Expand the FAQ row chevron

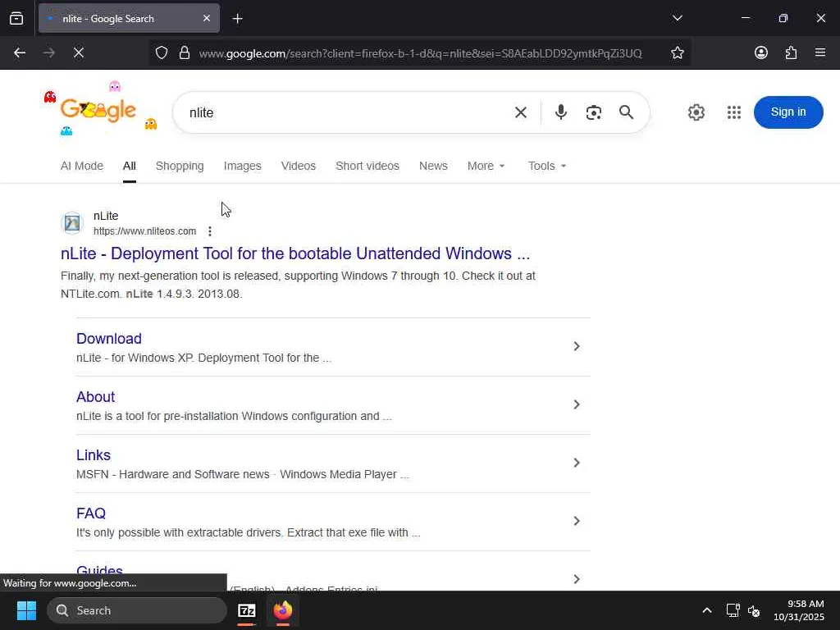577,521
